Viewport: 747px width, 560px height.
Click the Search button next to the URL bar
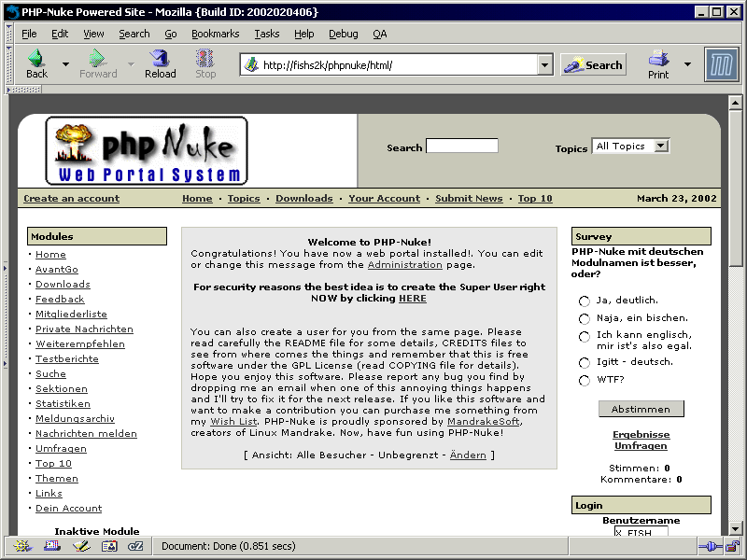(x=593, y=64)
